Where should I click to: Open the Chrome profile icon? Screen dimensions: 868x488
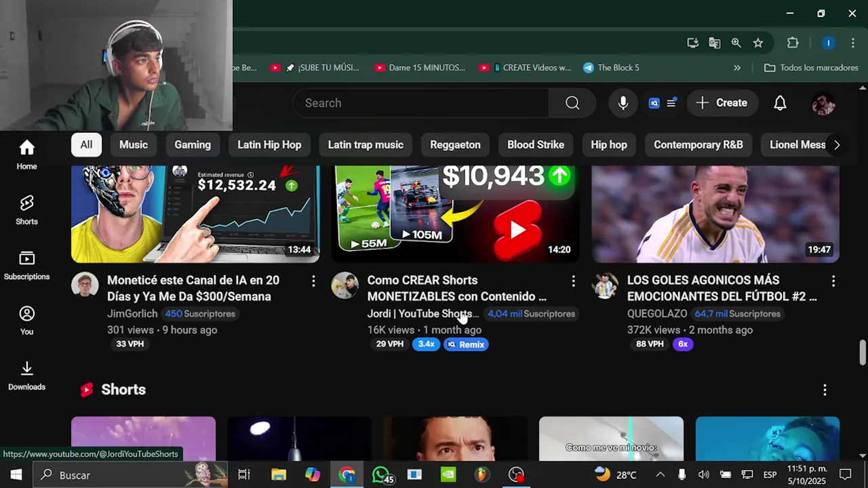[x=828, y=43]
